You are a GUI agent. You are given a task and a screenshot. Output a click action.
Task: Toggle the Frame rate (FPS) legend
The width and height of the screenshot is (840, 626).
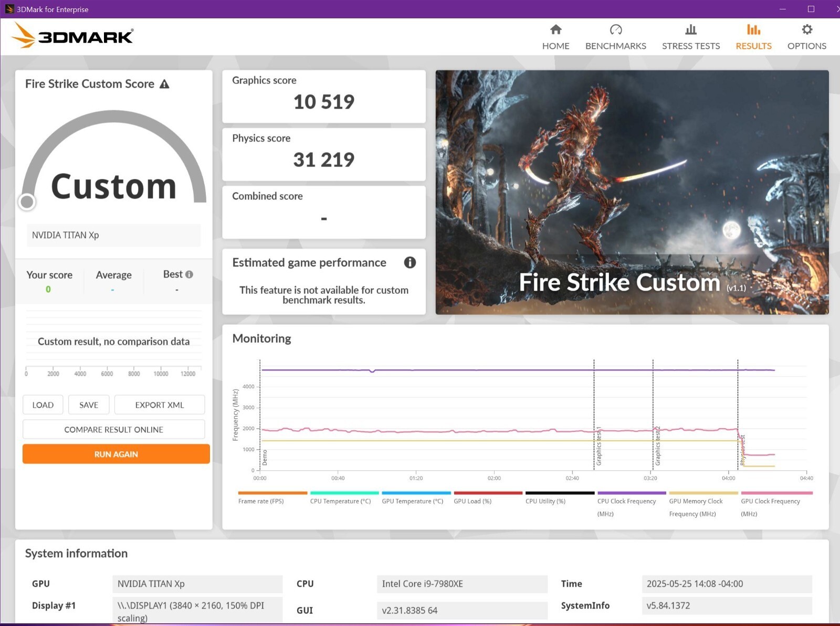coord(272,497)
